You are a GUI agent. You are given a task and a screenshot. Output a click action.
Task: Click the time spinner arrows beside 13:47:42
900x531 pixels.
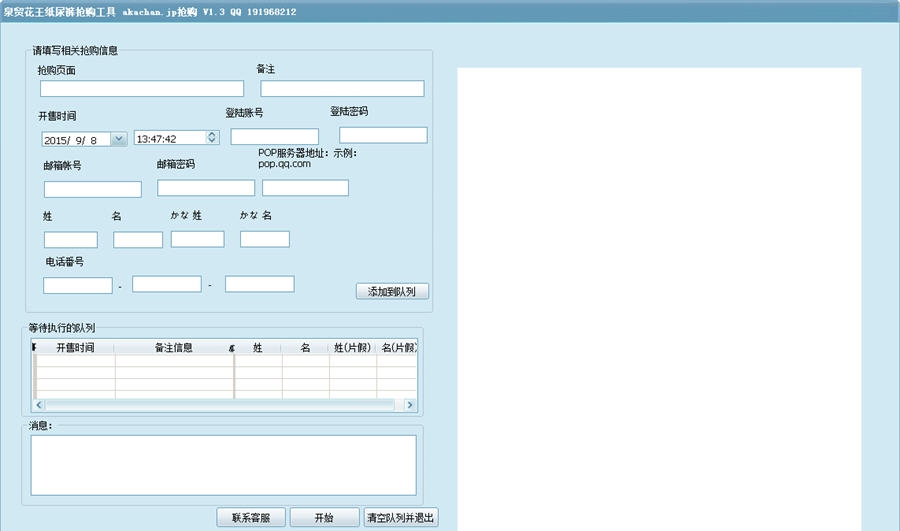(212, 137)
